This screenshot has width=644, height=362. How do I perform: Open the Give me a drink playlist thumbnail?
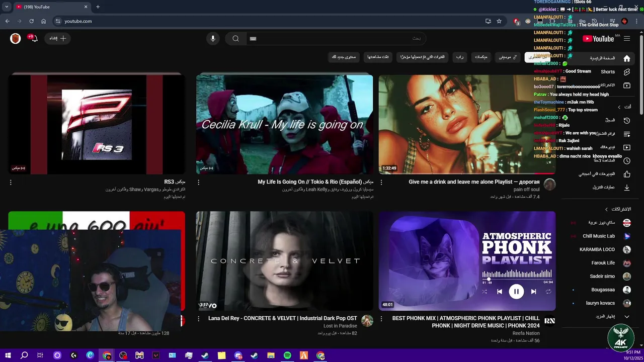[467, 124]
